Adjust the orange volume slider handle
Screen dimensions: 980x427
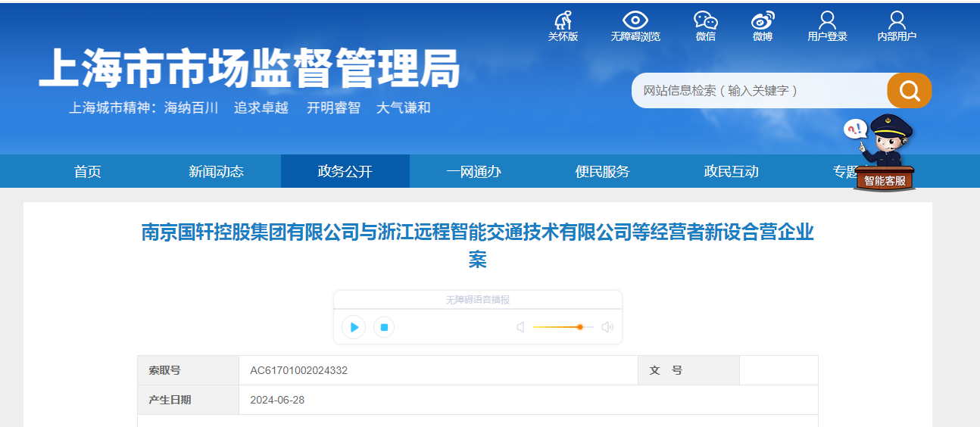tap(580, 327)
